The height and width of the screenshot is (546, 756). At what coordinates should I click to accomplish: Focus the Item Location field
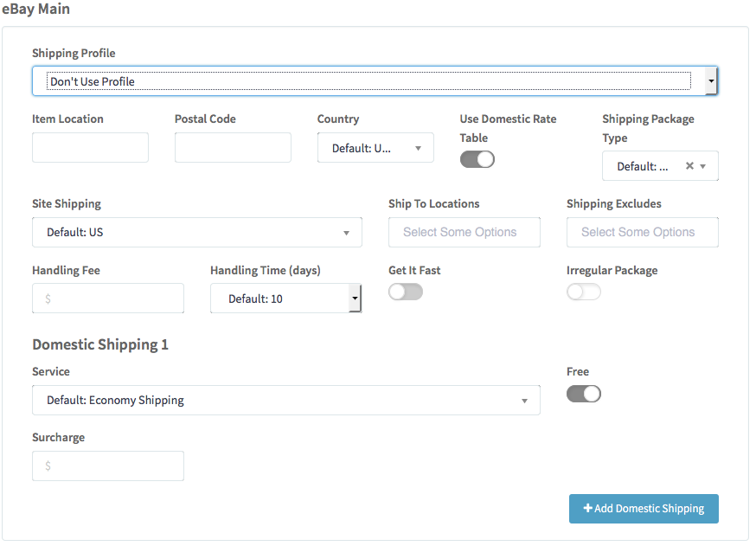pos(90,148)
